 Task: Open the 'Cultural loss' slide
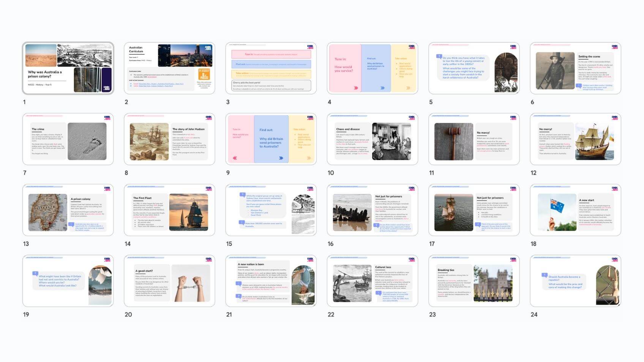pos(372,281)
